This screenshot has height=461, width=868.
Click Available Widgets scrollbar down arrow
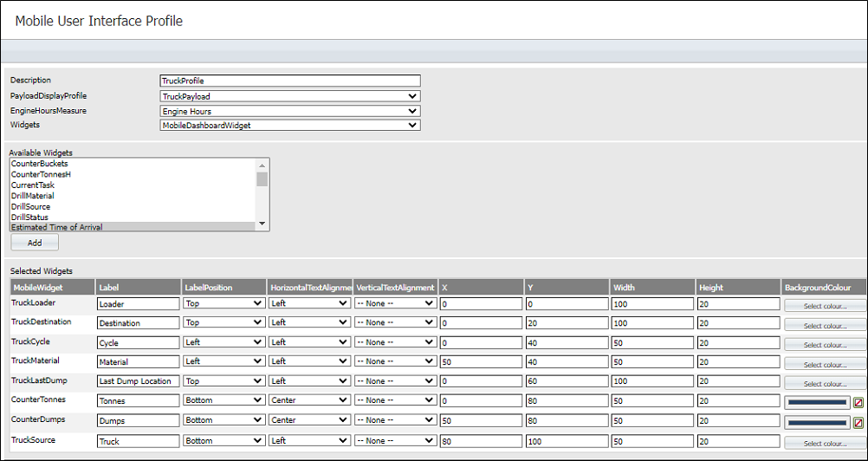[262, 224]
